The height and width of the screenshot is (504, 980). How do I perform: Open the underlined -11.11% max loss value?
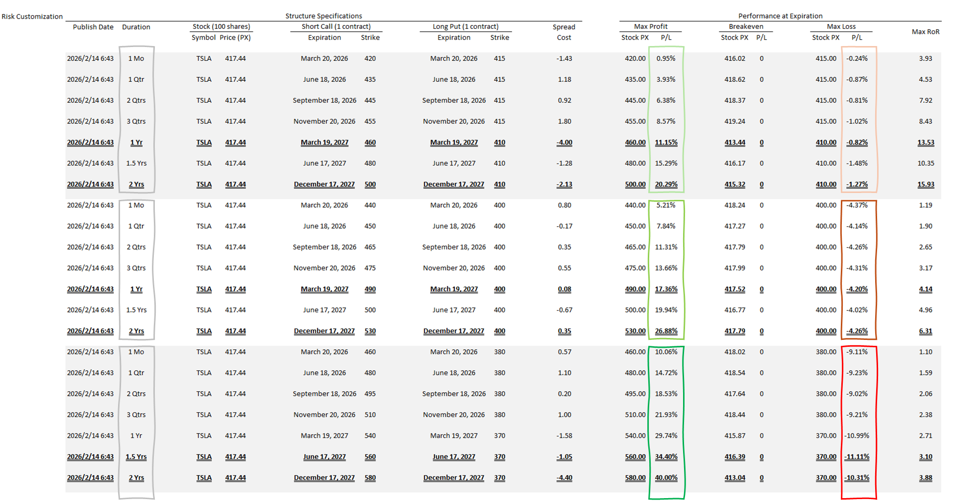[x=857, y=456]
